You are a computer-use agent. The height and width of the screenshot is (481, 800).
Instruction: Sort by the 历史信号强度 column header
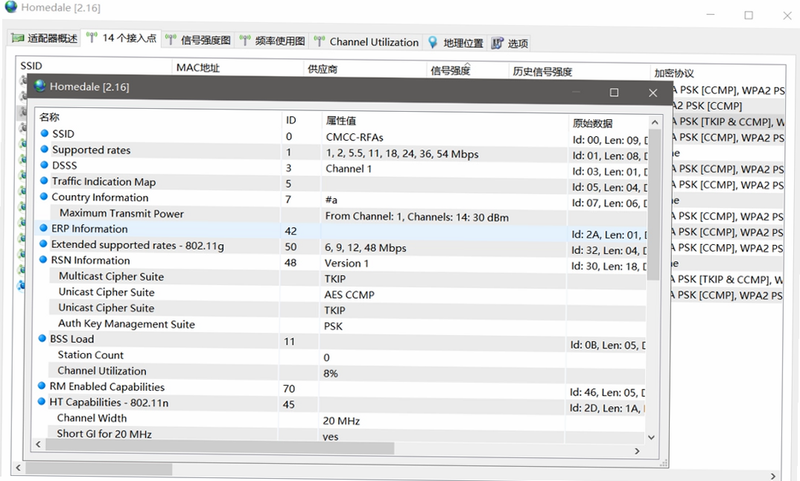coord(580,71)
